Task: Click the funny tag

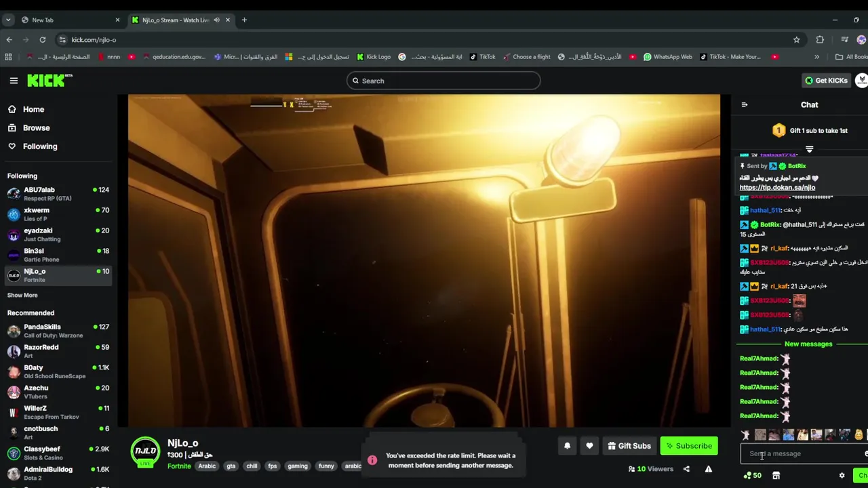Action: (x=326, y=466)
